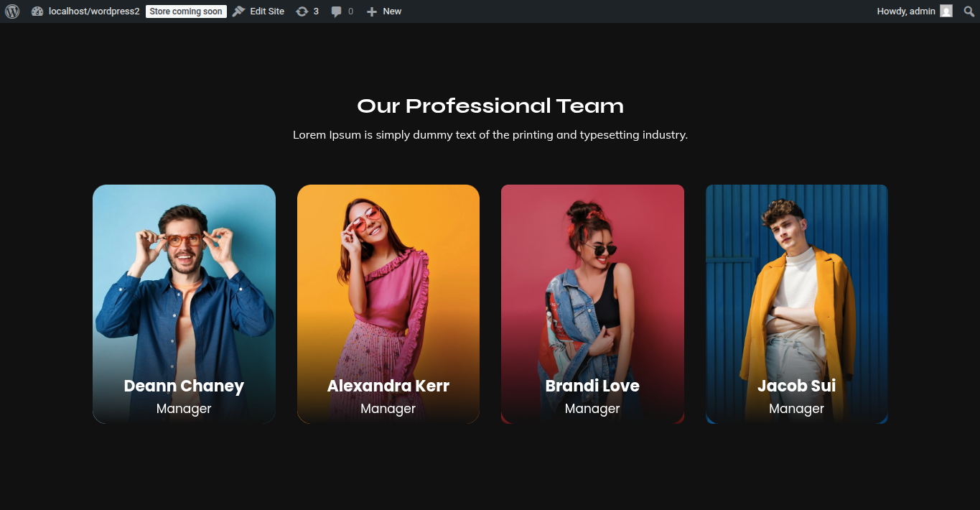The image size is (980, 510).
Task: Open the New content menu
Action: [x=392, y=11]
